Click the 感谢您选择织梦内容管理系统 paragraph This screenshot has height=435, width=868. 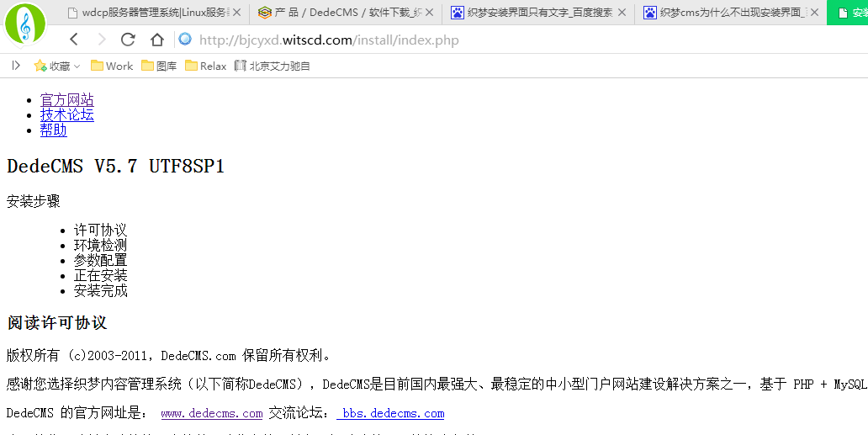pos(437,384)
